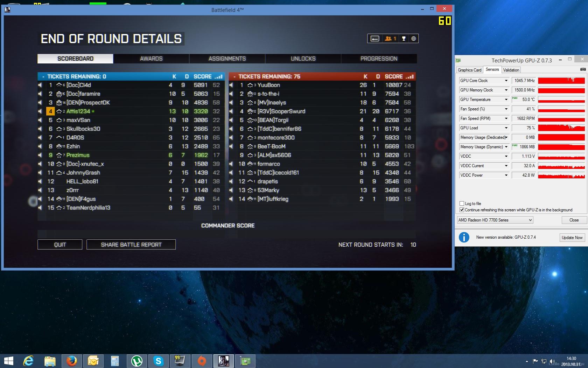Click Share Battle Report button

click(131, 245)
